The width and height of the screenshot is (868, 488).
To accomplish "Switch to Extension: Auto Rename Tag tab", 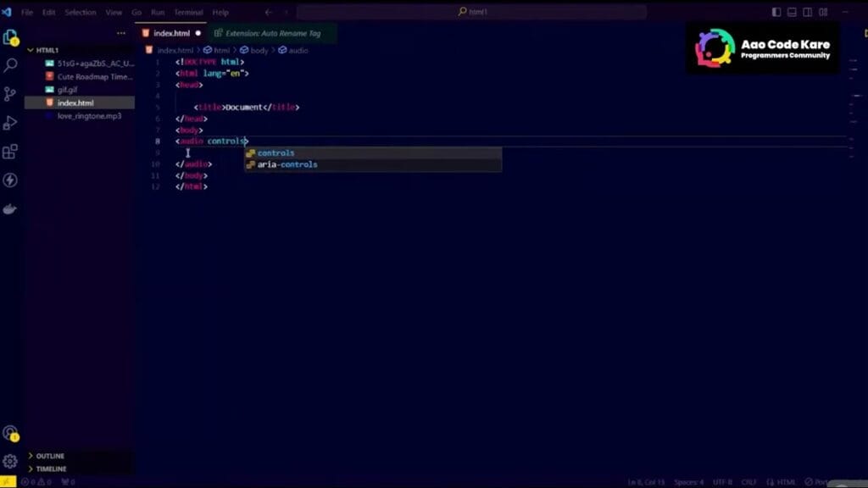I will (x=272, y=34).
